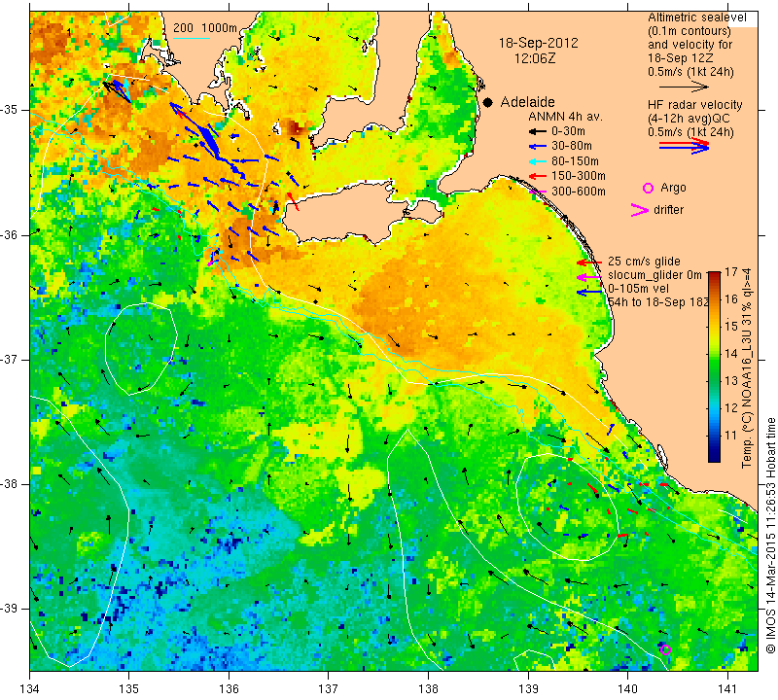Click the '30-80m' depth label

pyautogui.click(x=572, y=146)
